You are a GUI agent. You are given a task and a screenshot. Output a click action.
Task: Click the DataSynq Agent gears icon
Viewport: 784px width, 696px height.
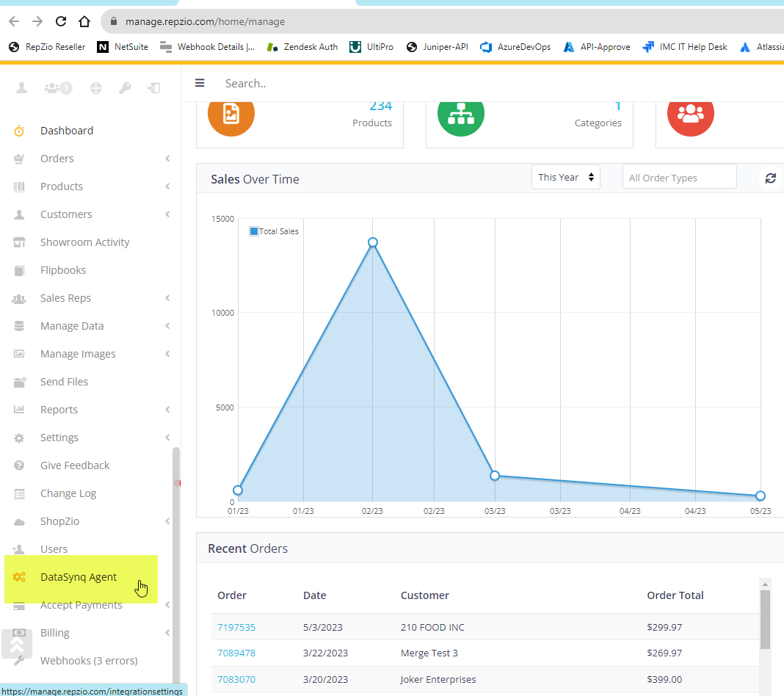point(19,577)
